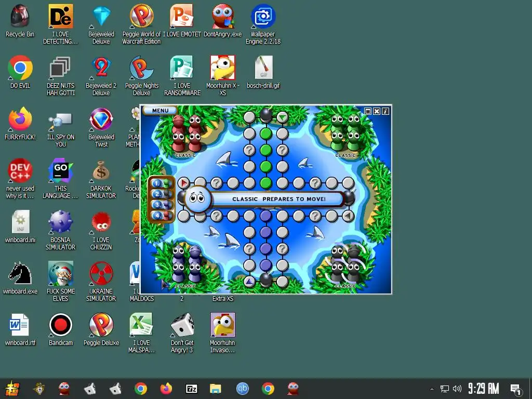Click the blue start arrow field at bottom
This screenshot has height=399, width=532.
coord(249,282)
